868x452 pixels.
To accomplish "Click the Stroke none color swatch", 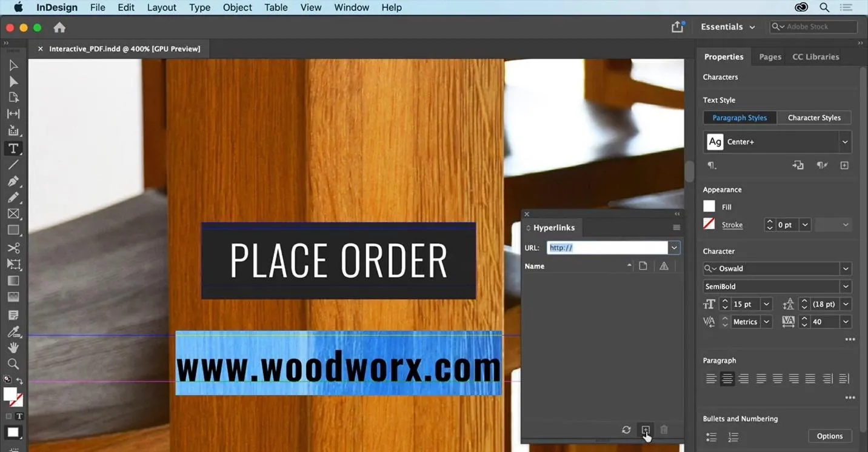I will point(709,224).
